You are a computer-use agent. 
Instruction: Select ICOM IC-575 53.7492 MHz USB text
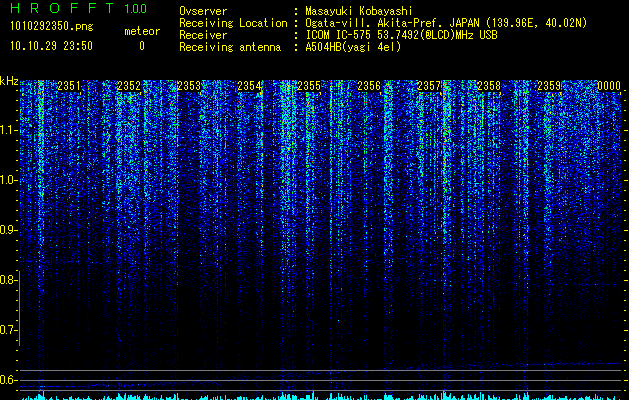coord(401,35)
